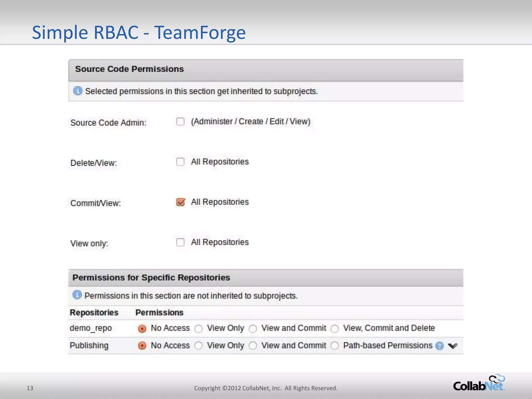Click the Commit/View label
Viewport: 532px width, 399px height.
pos(96,203)
